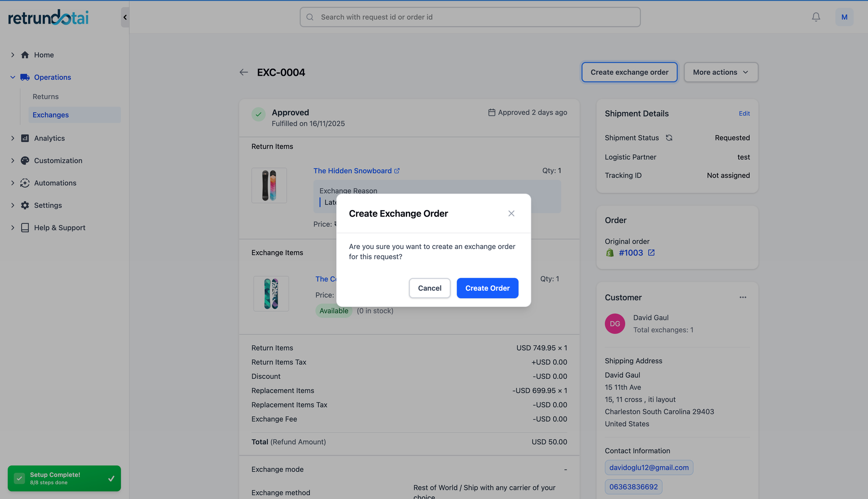Collapse the Operations section chevron
868x499 pixels.
12,77
